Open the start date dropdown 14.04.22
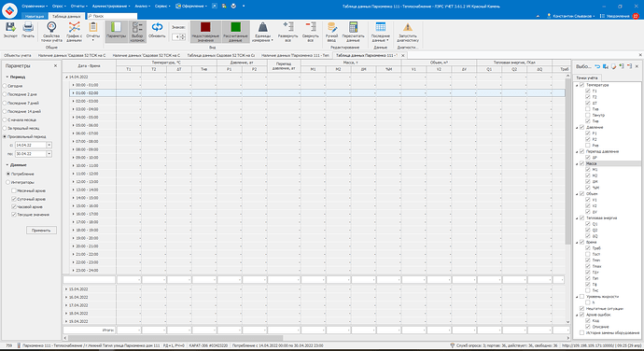Screen dimensions: 644x351 pos(49,145)
